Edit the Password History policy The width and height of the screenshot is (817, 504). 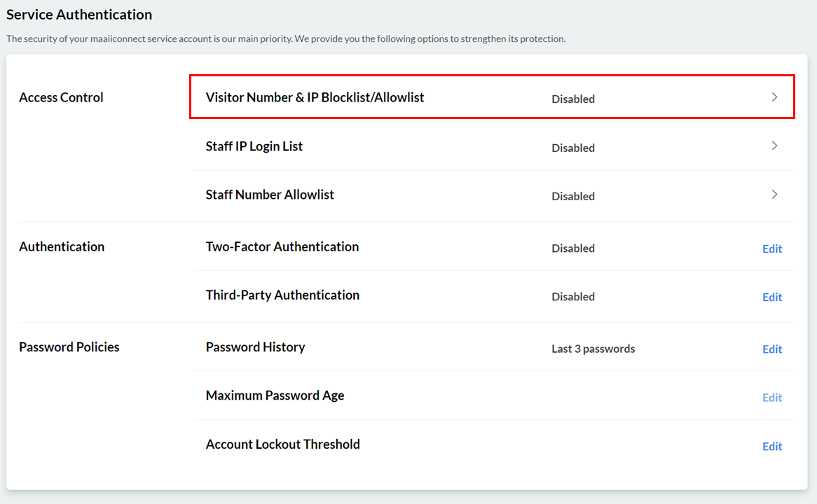point(772,349)
